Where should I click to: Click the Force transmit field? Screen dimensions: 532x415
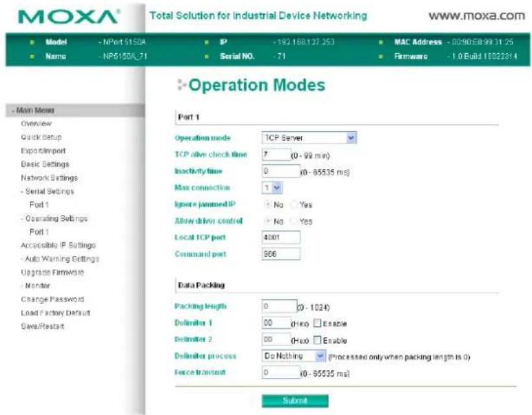[x=281, y=373]
